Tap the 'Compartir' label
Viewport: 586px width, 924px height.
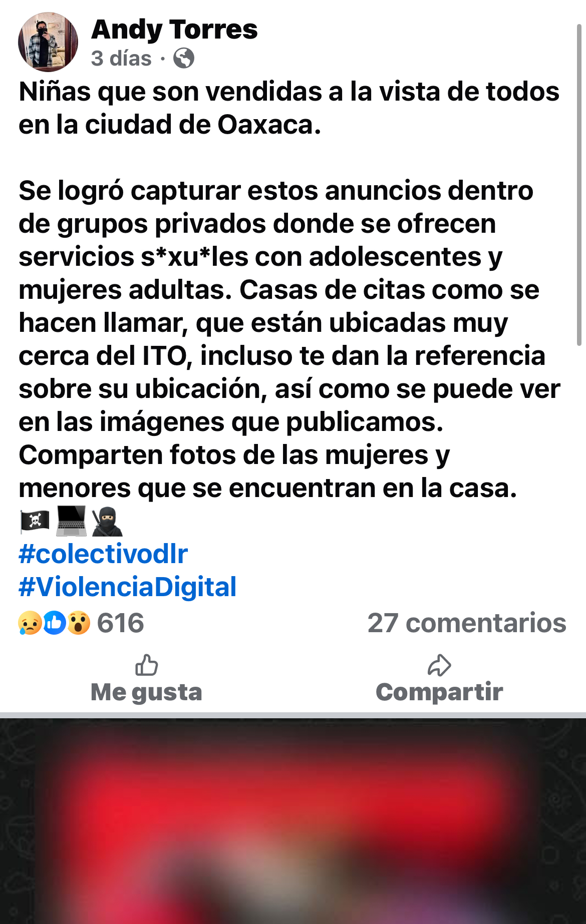click(x=439, y=692)
